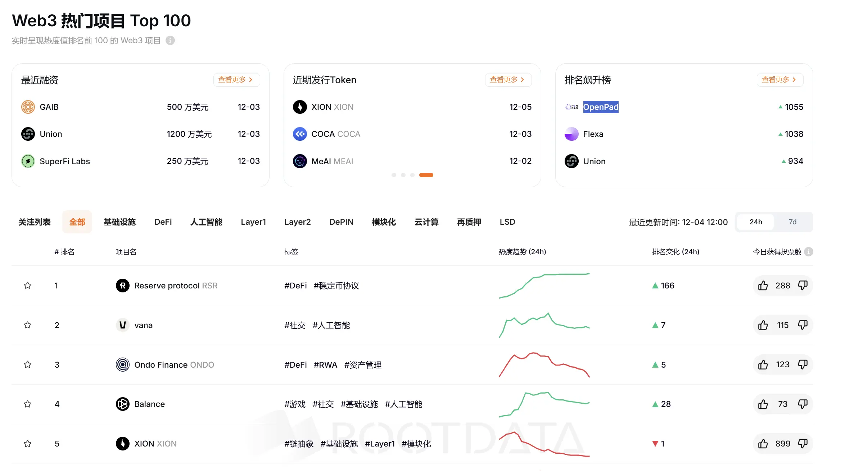Viewport: 868px width, 471px height.
Task: Switch heat trend to 7d view
Action: [793, 222]
